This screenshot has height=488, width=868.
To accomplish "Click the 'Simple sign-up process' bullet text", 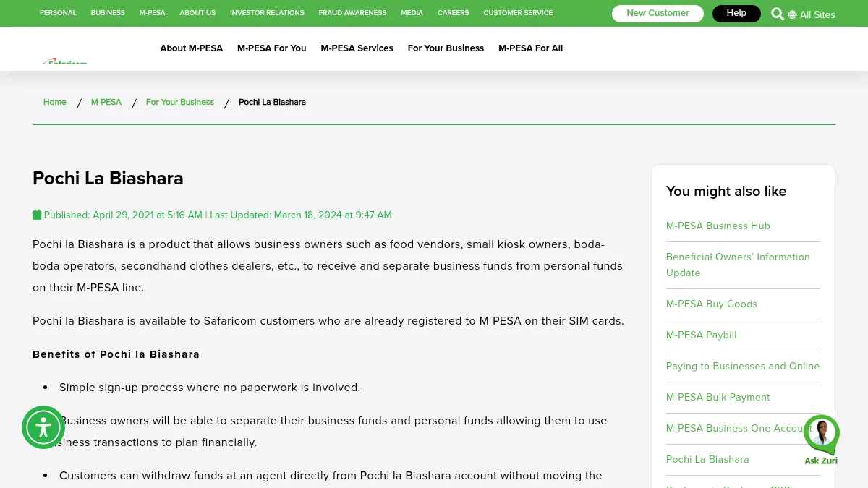I will tap(210, 388).
